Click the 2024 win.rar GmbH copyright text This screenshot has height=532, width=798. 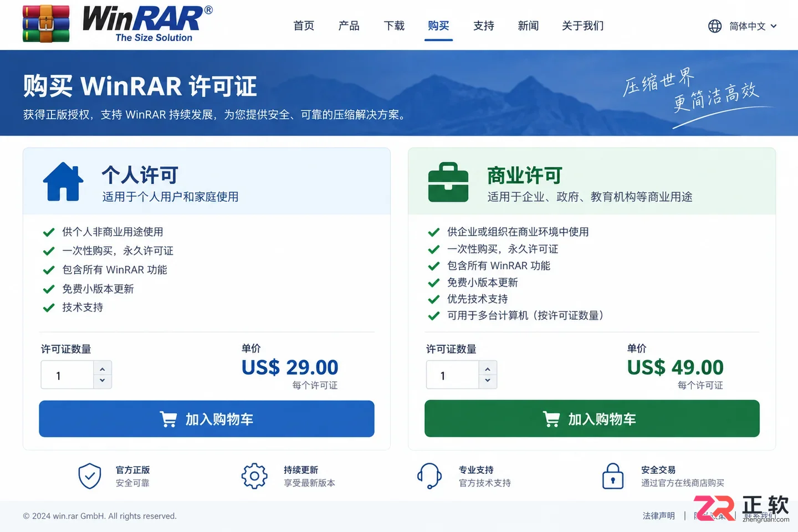(100, 516)
